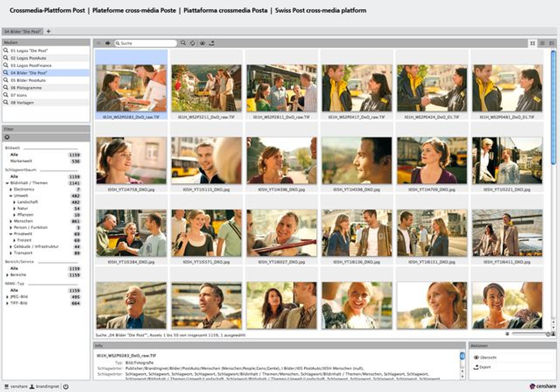Switch to list view layout
This screenshot has width=560, height=392.
(x=542, y=43)
